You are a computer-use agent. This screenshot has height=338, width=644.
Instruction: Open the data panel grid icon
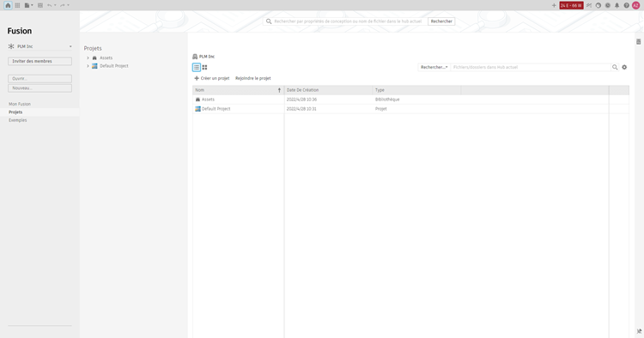pyautogui.click(x=17, y=5)
